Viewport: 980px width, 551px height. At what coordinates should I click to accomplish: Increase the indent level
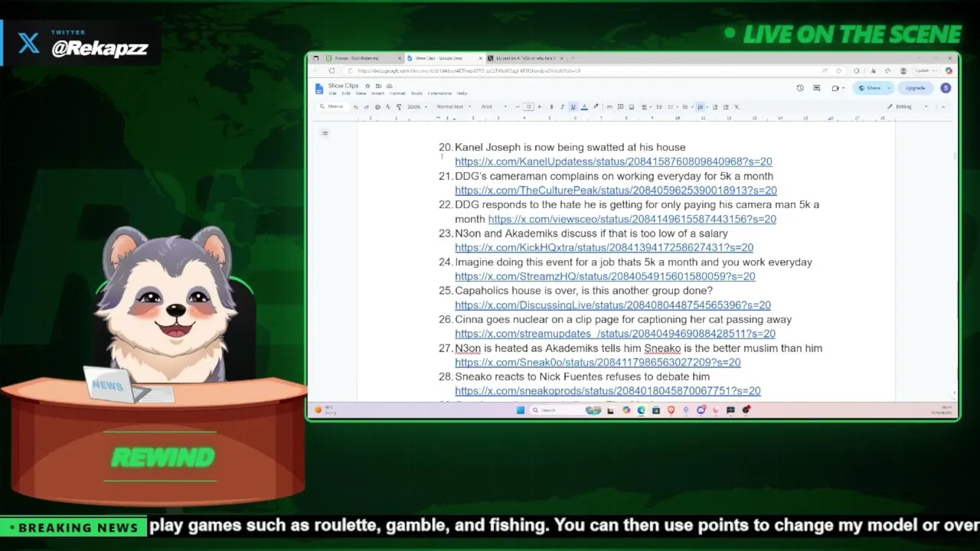[726, 107]
